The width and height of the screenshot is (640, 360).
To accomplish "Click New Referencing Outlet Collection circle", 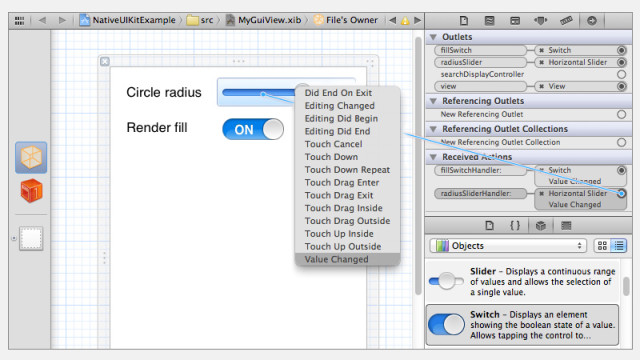I will pyautogui.click(x=621, y=142).
